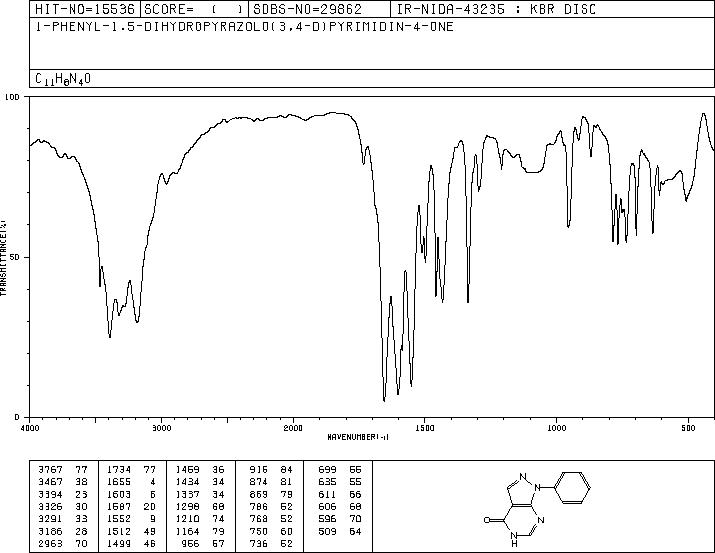
Task: Click the SDBS-NO=29862 header cell
Action: tap(319, 9)
